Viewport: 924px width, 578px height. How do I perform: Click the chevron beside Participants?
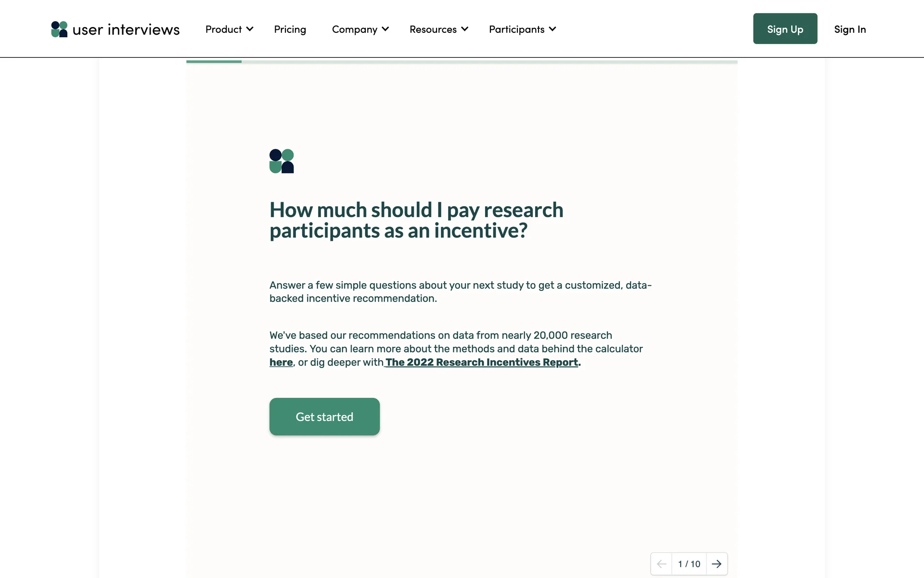coord(552,29)
